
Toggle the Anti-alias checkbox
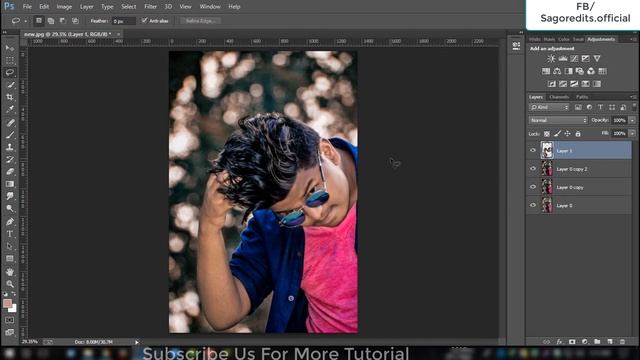point(144,20)
